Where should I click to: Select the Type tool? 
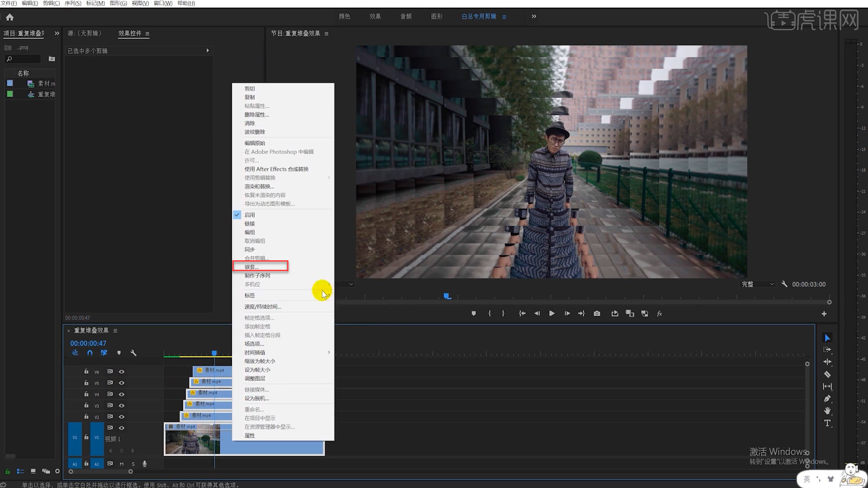coord(827,423)
